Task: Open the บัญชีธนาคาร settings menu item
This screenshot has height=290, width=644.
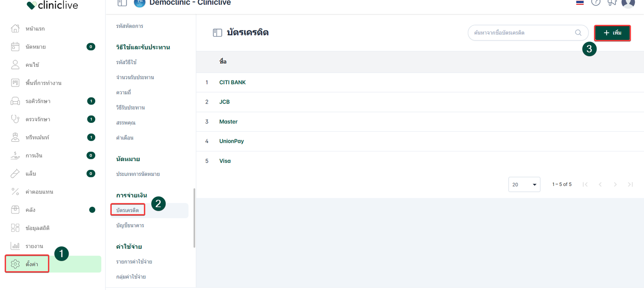Action: coord(130,226)
